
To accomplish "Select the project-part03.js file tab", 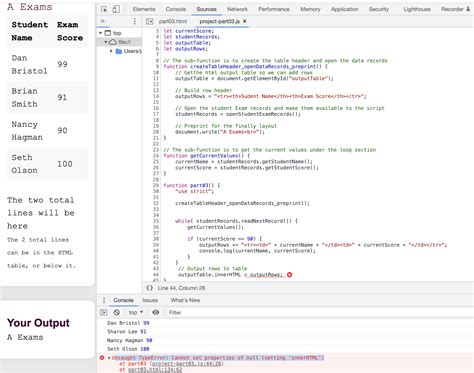I will click(x=220, y=21).
